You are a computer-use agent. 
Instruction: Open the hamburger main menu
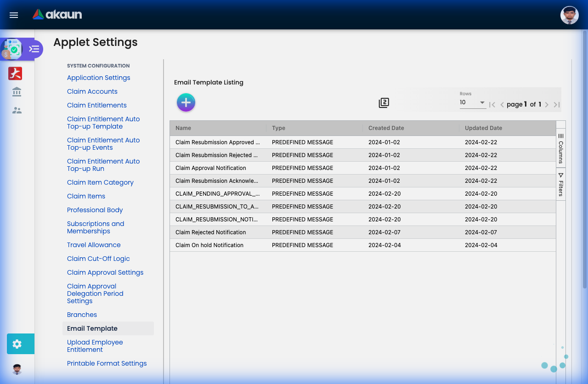14,15
